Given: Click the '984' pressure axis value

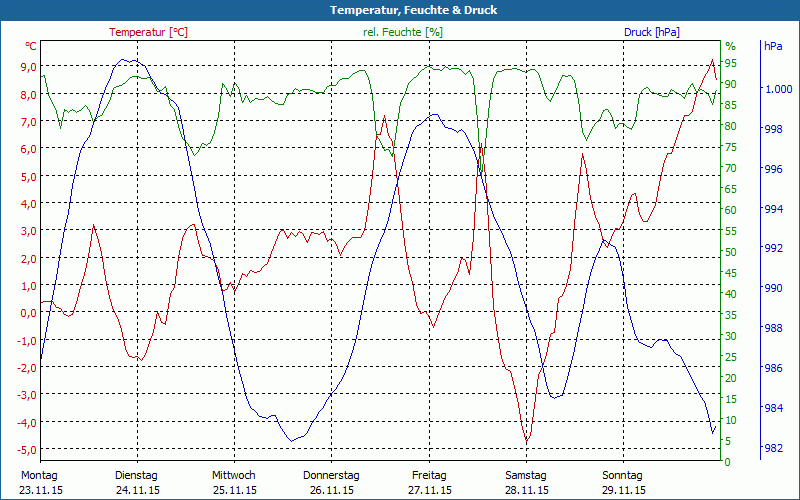Looking at the screenshot, I should point(773,408).
